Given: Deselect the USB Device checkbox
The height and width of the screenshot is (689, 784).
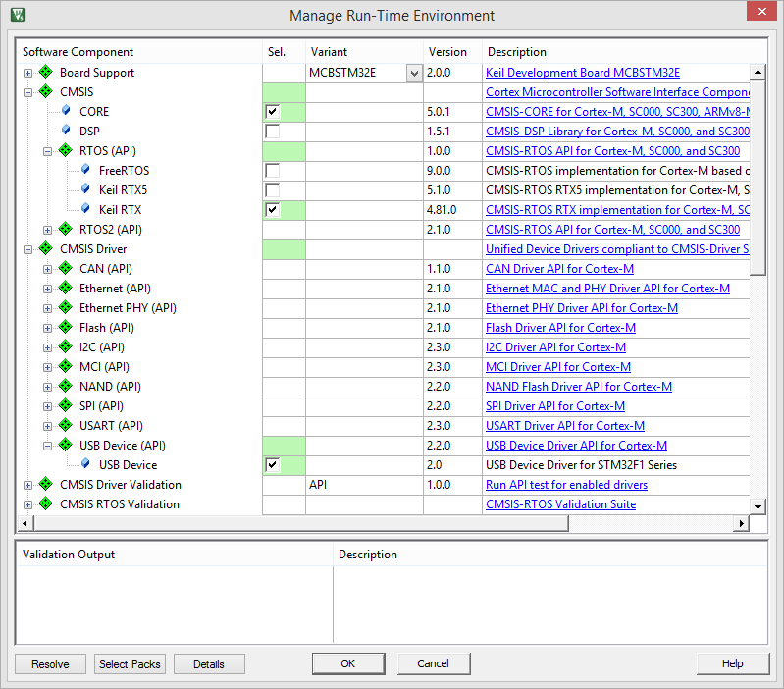Looking at the screenshot, I should tap(273, 465).
